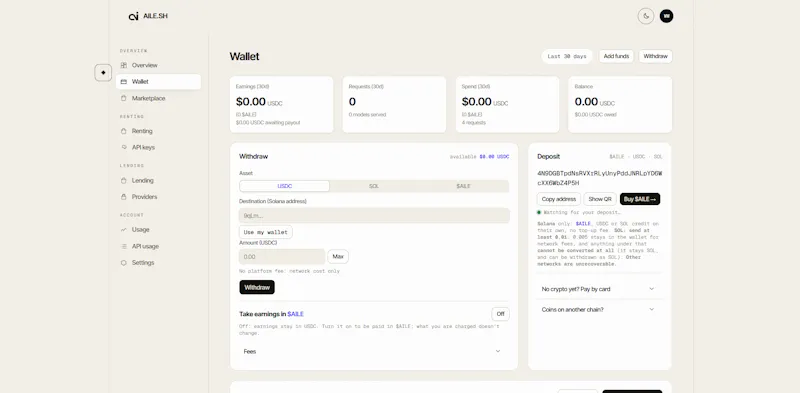This screenshot has width=800, height=393.
Task: Click the Requests (30d) card
Action: click(x=394, y=105)
